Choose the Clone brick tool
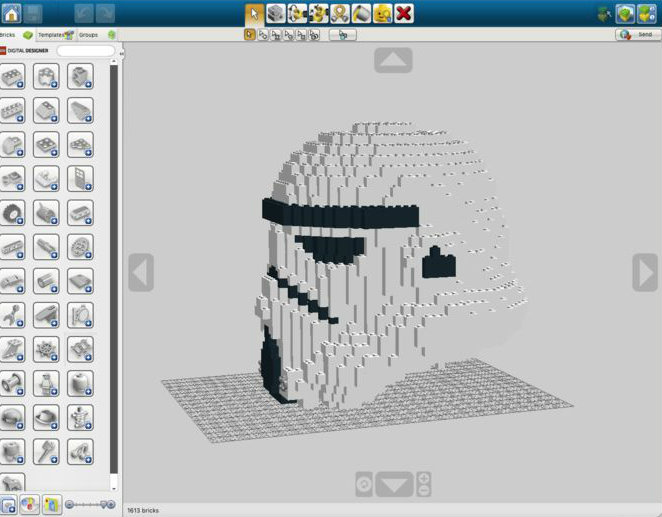Image resolution: width=662 pixels, height=517 pixels. [276, 14]
